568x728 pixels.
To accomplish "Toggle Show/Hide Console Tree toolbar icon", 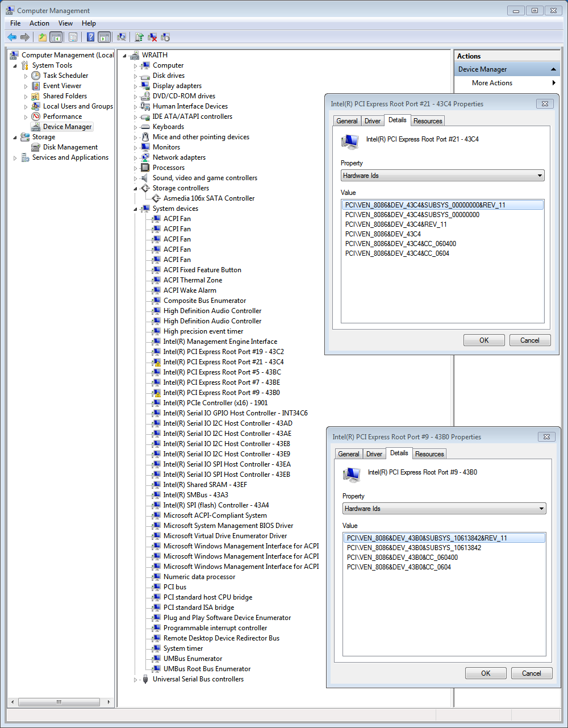I will click(x=56, y=37).
